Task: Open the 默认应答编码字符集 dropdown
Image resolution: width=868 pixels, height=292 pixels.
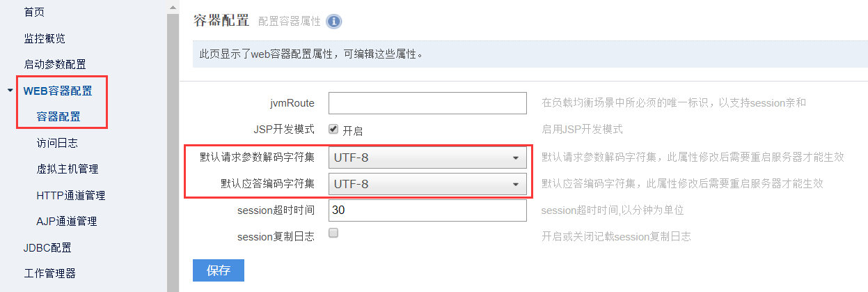Action: pos(427,184)
